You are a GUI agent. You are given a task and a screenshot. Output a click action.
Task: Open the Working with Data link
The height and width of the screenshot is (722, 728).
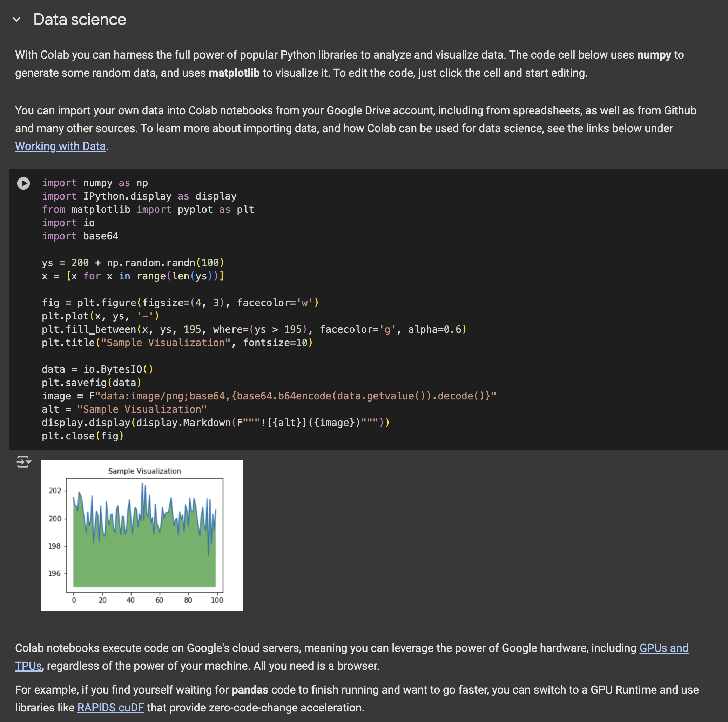tap(60, 146)
